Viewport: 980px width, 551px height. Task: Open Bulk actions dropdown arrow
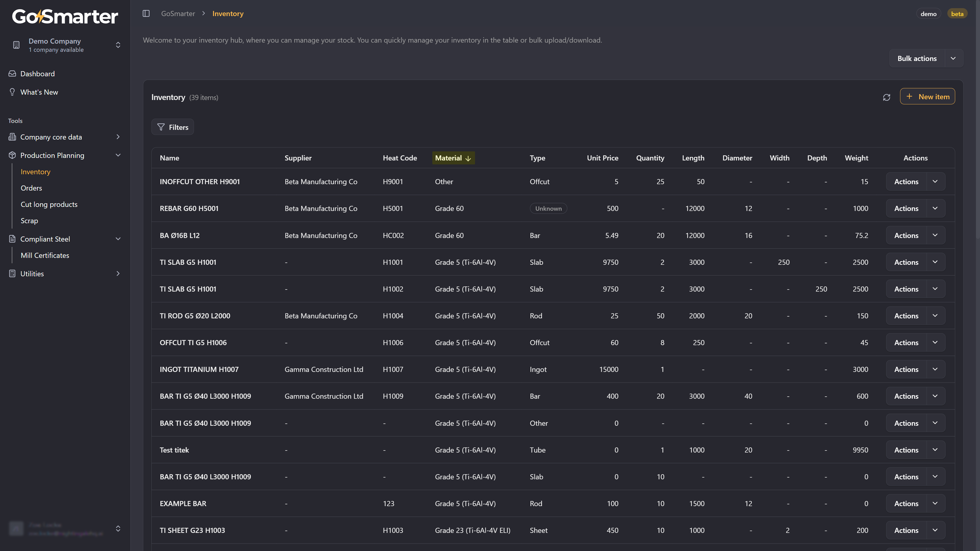pyautogui.click(x=953, y=59)
